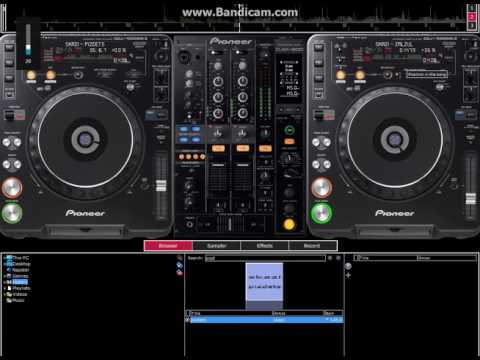This screenshot has width=480, height=360.
Task: Open the Effects tab
Action: pyautogui.click(x=265, y=246)
